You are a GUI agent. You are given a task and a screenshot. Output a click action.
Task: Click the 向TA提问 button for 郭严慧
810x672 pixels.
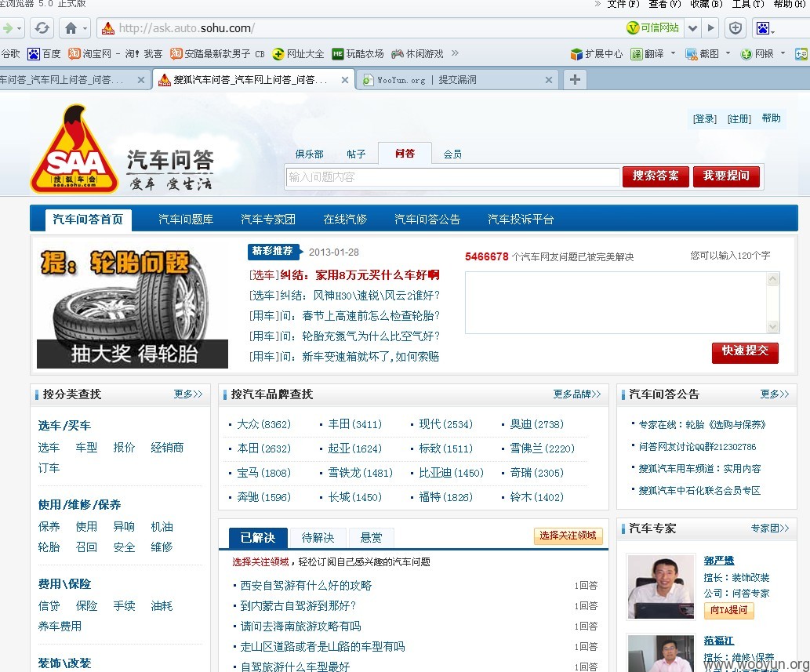(729, 610)
